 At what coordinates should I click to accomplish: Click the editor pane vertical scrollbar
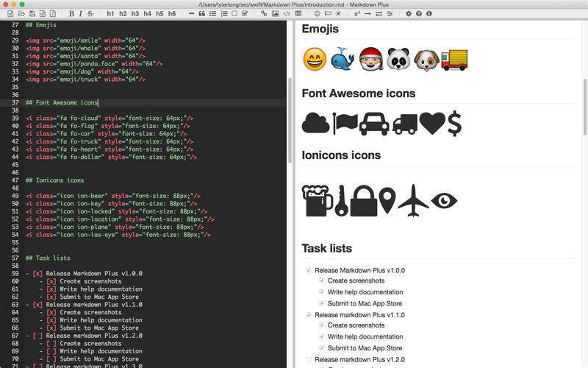tap(290, 121)
